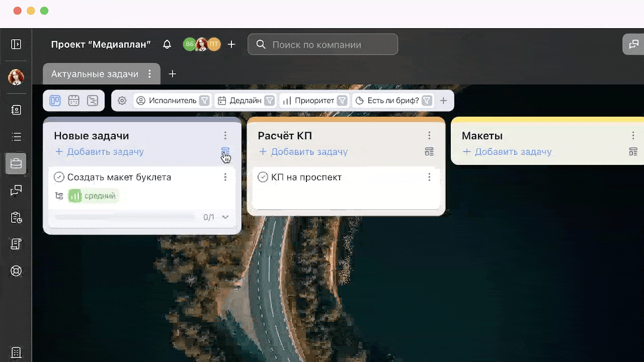Click the notification bell icon

point(167,44)
